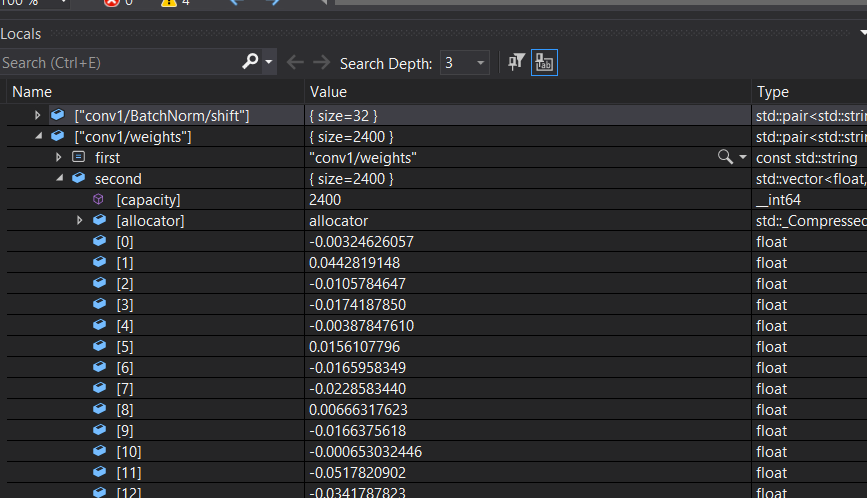Select the value -0.000653032446
Screen dimensions: 868x498
(365, 452)
